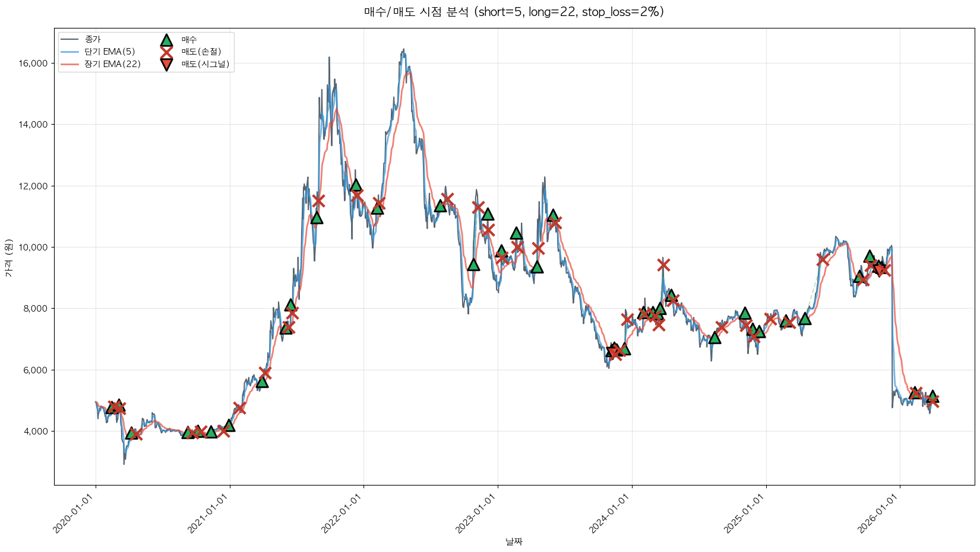The height and width of the screenshot is (552, 980).
Task: Click the chart title with short=5, long=22
Action: 514,12
